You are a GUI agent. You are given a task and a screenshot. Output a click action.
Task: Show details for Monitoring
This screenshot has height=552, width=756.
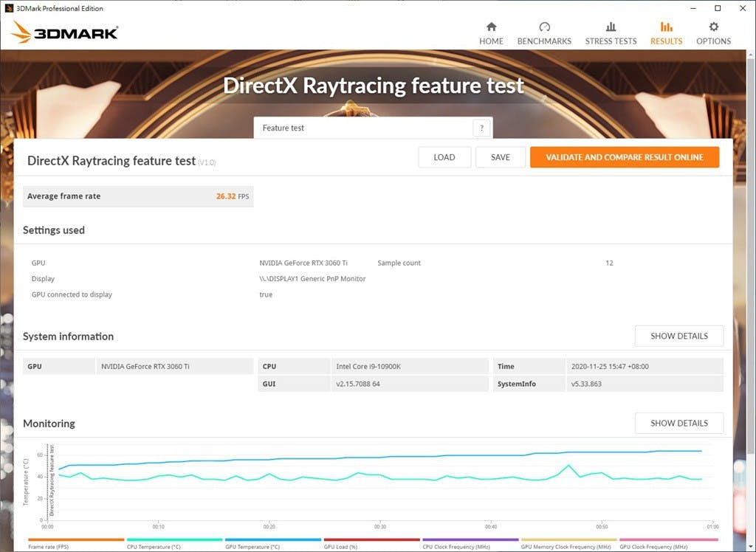pos(678,423)
